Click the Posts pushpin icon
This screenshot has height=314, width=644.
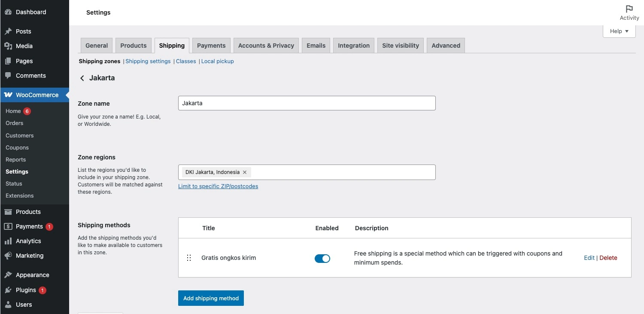8,31
